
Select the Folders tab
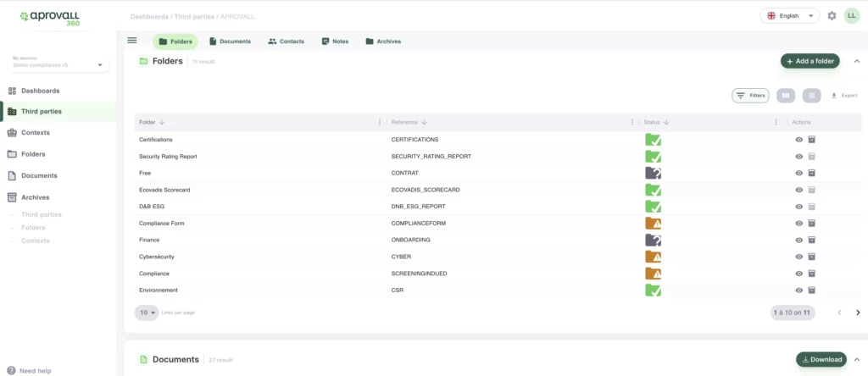point(175,41)
